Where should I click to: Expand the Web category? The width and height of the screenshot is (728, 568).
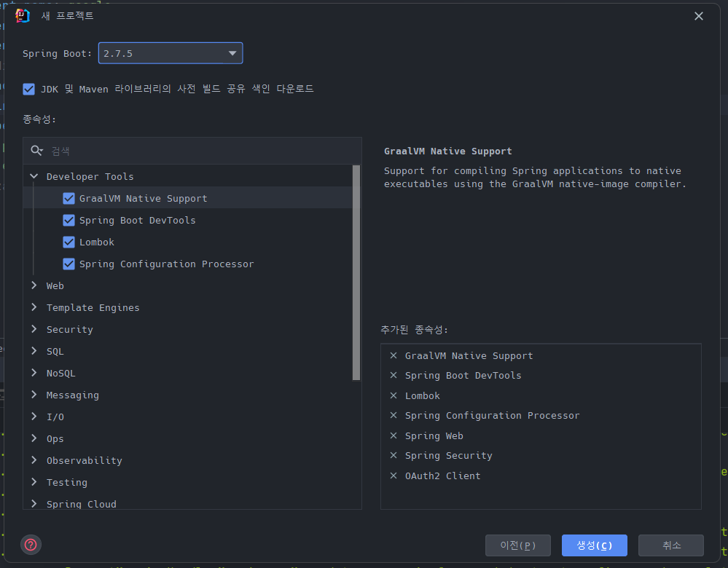coord(34,285)
